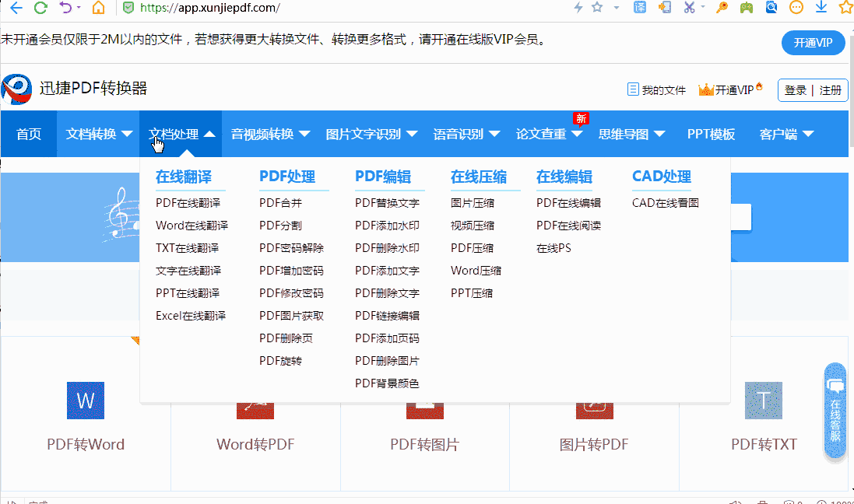Select PDF分割 under PDF处理
The width and height of the screenshot is (854, 504).
pos(280,226)
